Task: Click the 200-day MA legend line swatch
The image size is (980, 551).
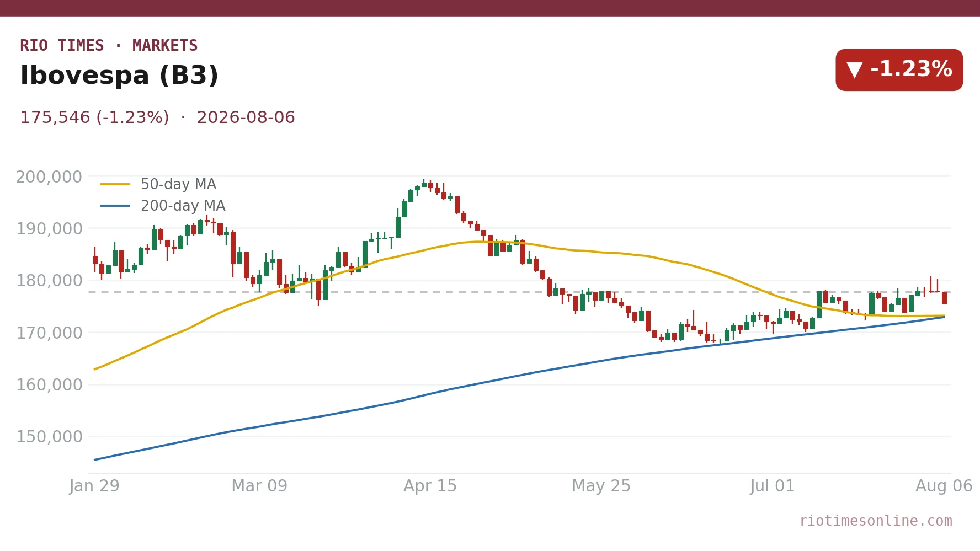Action: [115, 206]
